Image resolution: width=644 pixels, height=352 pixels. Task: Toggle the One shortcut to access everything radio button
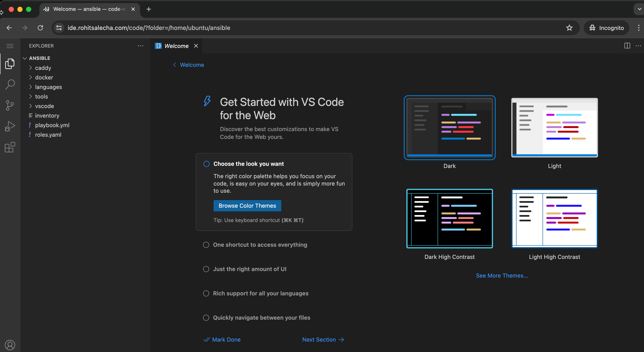(x=207, y=245)
